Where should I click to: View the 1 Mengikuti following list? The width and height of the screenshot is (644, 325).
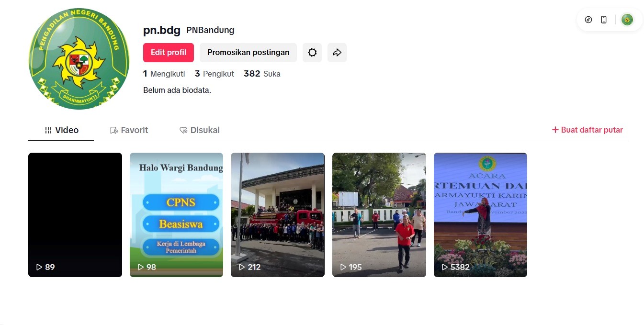[x=164, y=74]
